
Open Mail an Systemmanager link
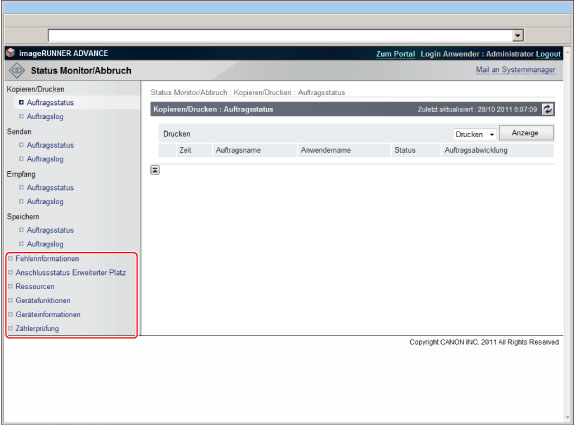[x=515, y=70]
